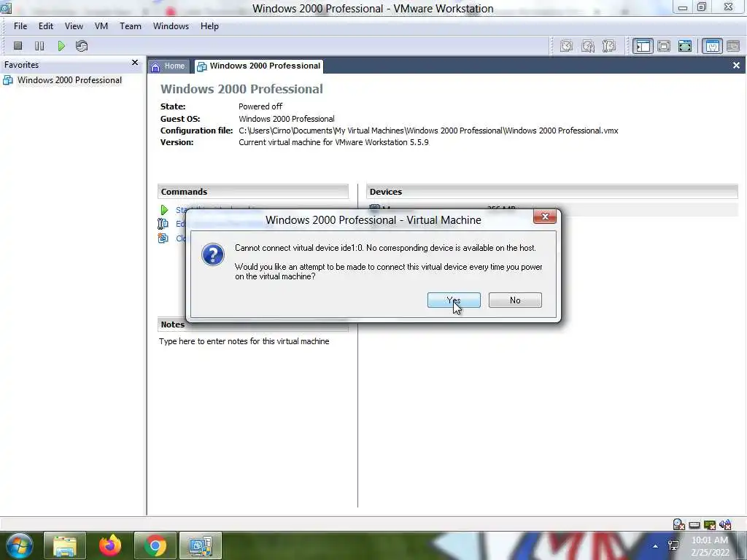The width and height of the screenshot is (747, 560).
Task: Click the configuration file path text
Action: 428,131
